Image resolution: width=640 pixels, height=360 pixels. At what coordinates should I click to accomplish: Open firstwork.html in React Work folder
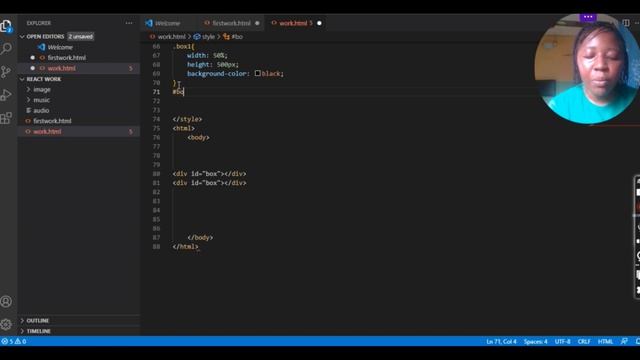52,121
